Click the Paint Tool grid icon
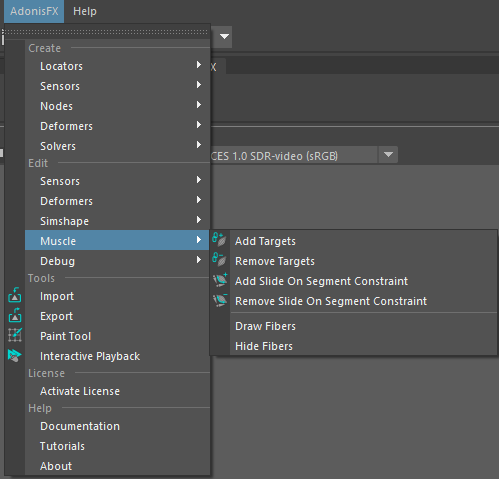This screenshot has width=499, height=479. (x=15, y=335)
